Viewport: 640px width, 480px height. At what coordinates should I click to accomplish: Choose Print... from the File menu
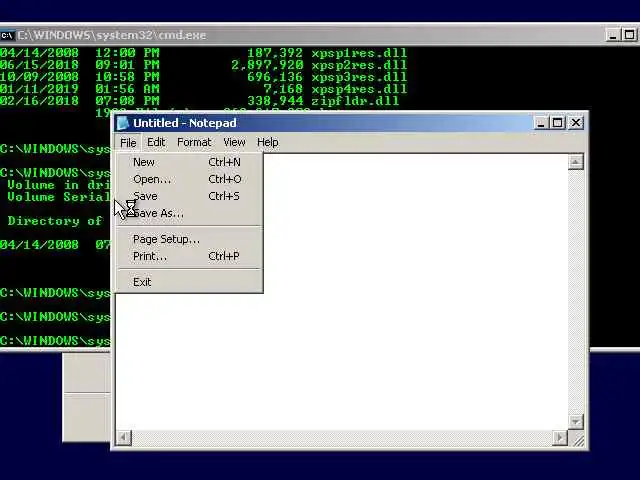(x=189, y=256)
